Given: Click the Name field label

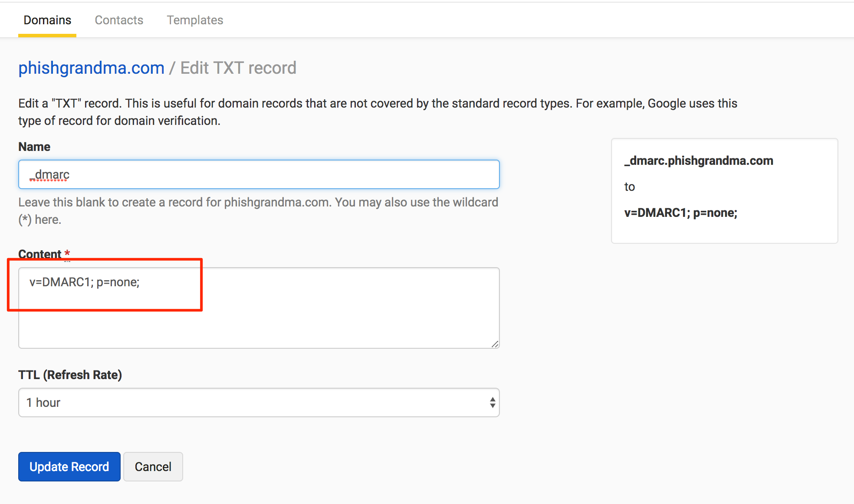Looking at the screenshot, I should click(34, 147).
